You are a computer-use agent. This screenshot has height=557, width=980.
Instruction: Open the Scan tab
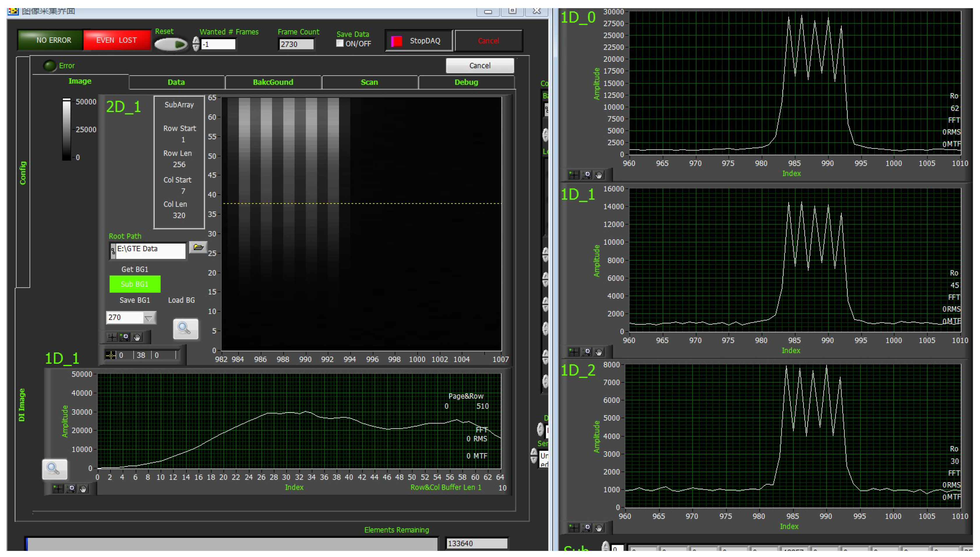tap(369, 82)
